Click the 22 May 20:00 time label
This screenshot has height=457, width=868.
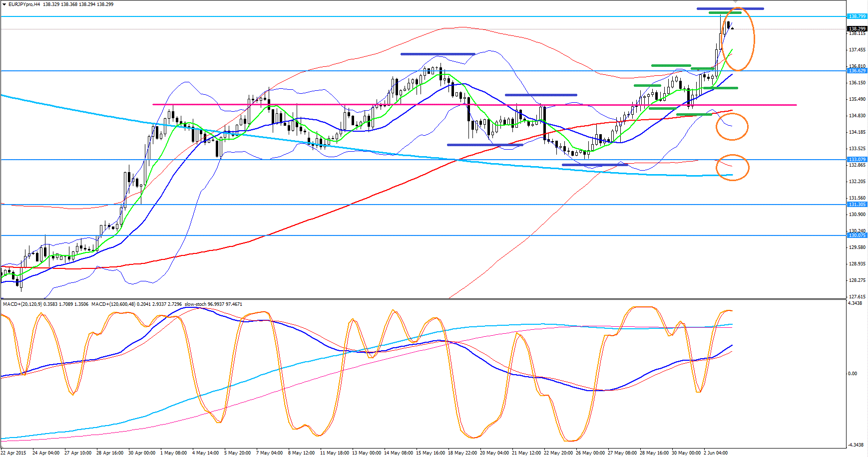[x=558, y=453]
